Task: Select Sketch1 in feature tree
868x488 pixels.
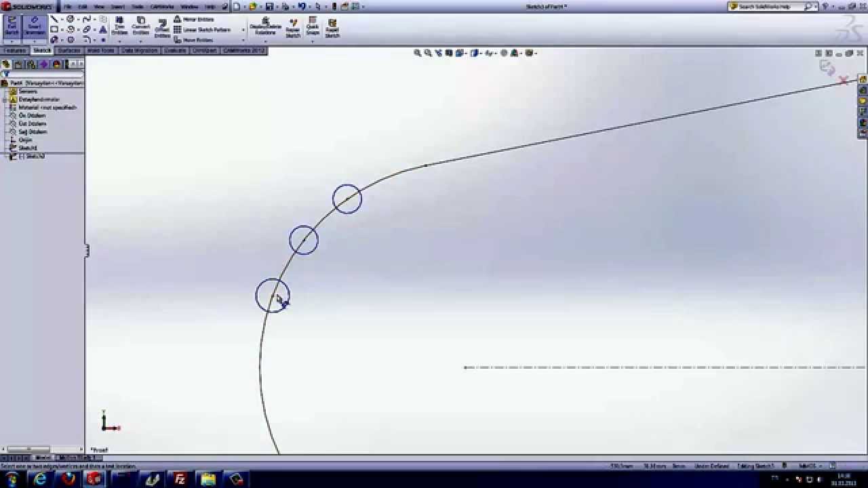Action: (28, 148)
